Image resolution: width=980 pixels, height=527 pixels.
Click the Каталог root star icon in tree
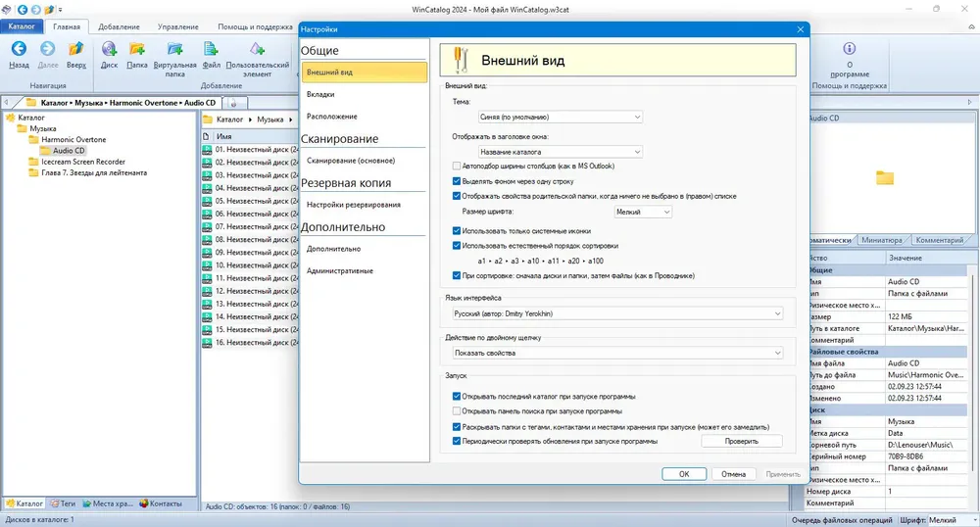[x=10, y=118]
